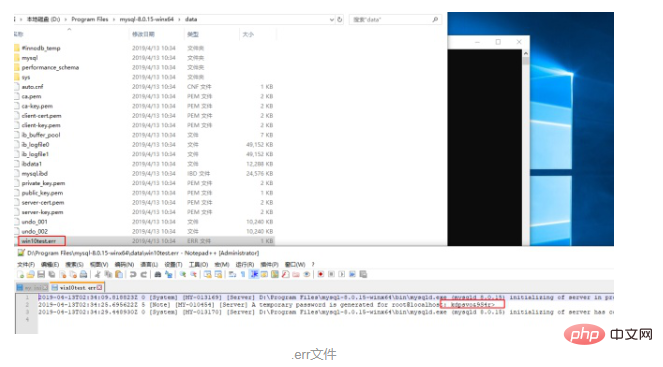This screenshot has height=367, width=663.
Task: Toggle Word wrap toolbar button
Action: point(232,274)
